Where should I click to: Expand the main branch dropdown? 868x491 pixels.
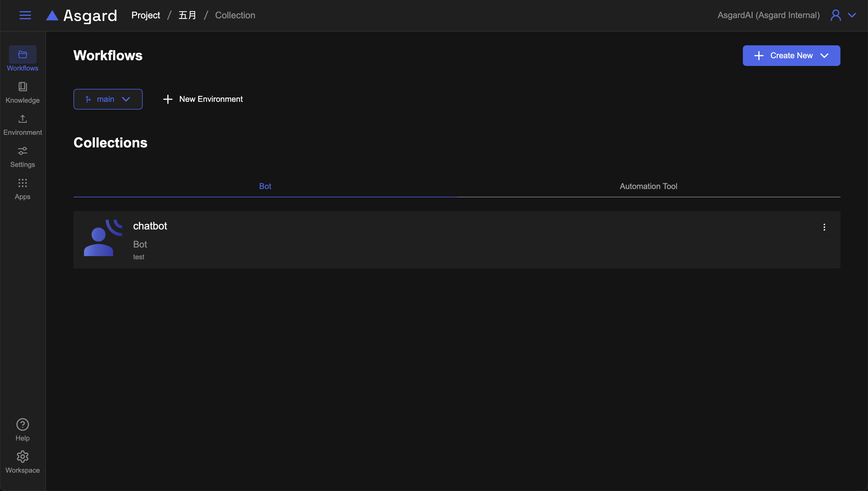tap(108, 99)
